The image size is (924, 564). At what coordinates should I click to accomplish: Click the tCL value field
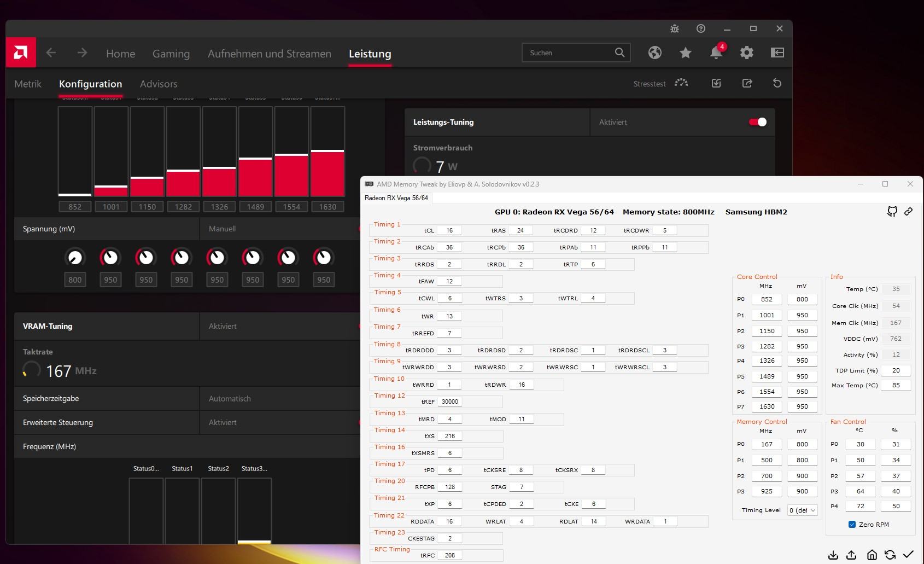click(449, 230)
